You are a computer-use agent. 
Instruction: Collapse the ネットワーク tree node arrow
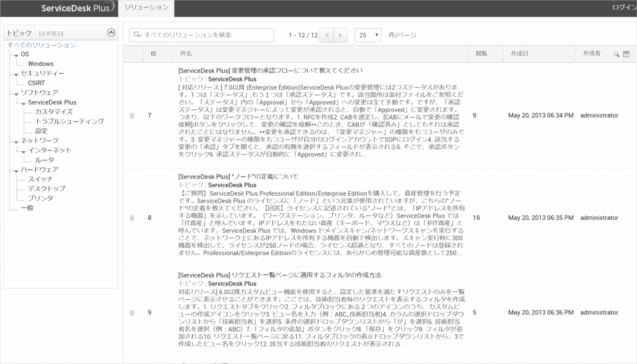click(16, 141)
